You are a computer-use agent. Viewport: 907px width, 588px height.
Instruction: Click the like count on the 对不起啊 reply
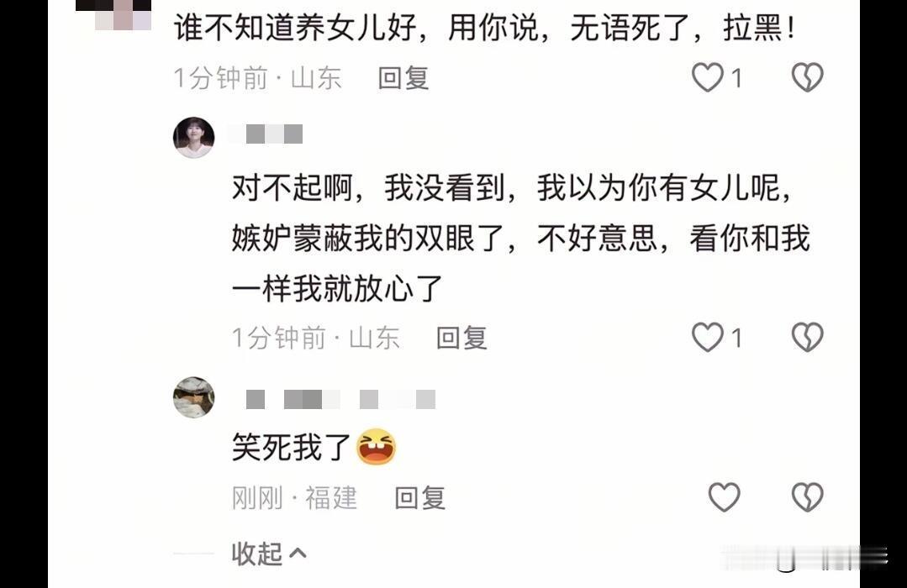tap(736, 338)
